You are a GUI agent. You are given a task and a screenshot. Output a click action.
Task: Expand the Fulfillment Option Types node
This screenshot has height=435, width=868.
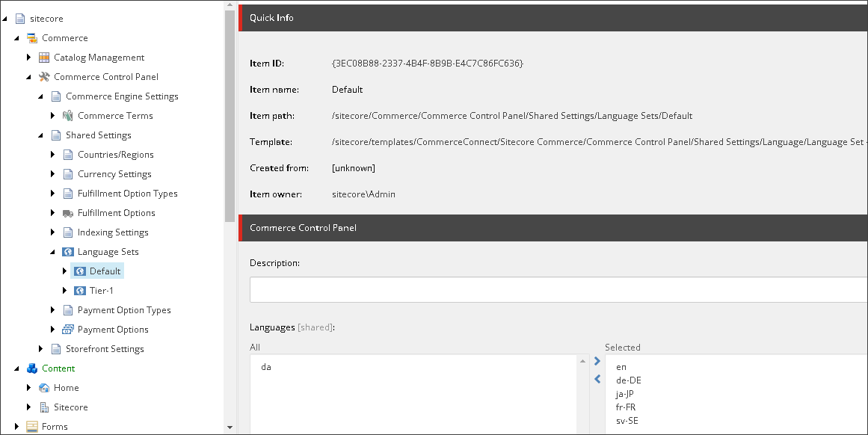point(52,193)
